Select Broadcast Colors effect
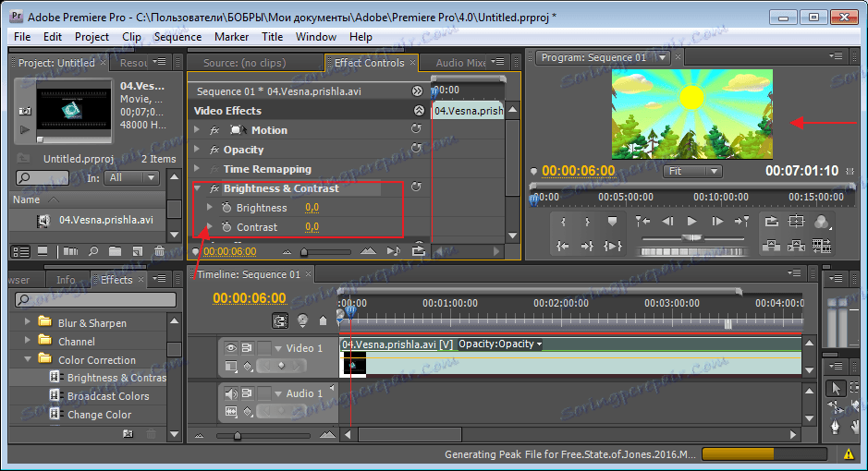 click(108, 396)
